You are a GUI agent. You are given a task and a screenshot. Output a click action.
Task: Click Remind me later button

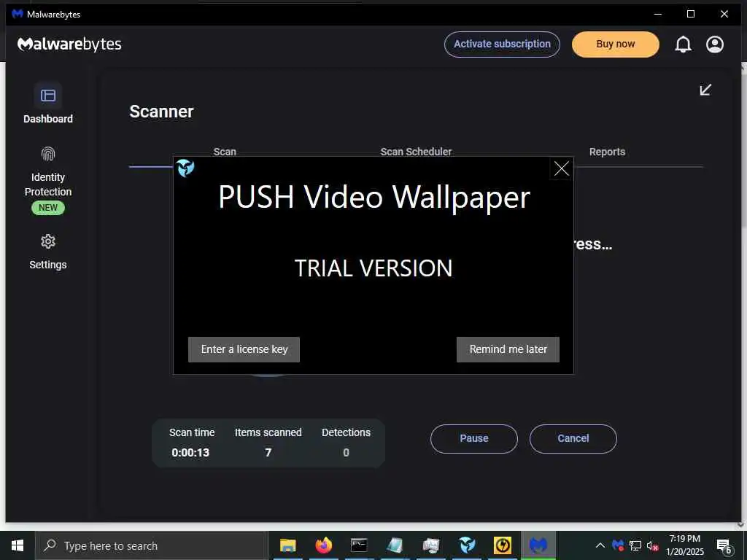pos(508,349)
